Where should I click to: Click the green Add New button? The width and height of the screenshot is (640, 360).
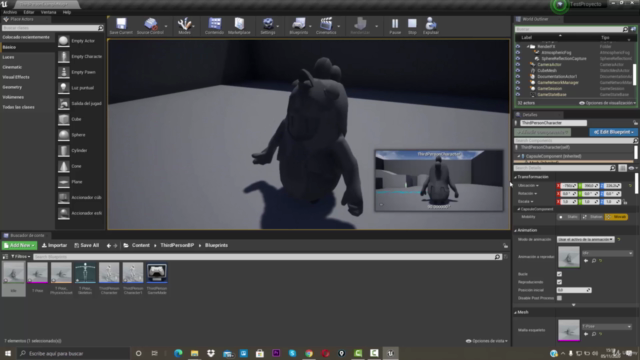(19, 245)
